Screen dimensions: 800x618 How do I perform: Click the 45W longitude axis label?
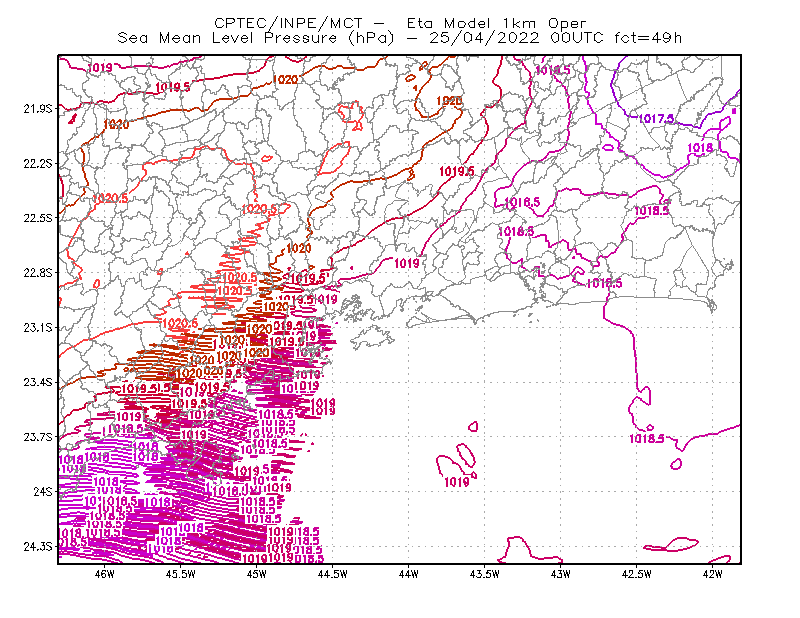(257, 574)
